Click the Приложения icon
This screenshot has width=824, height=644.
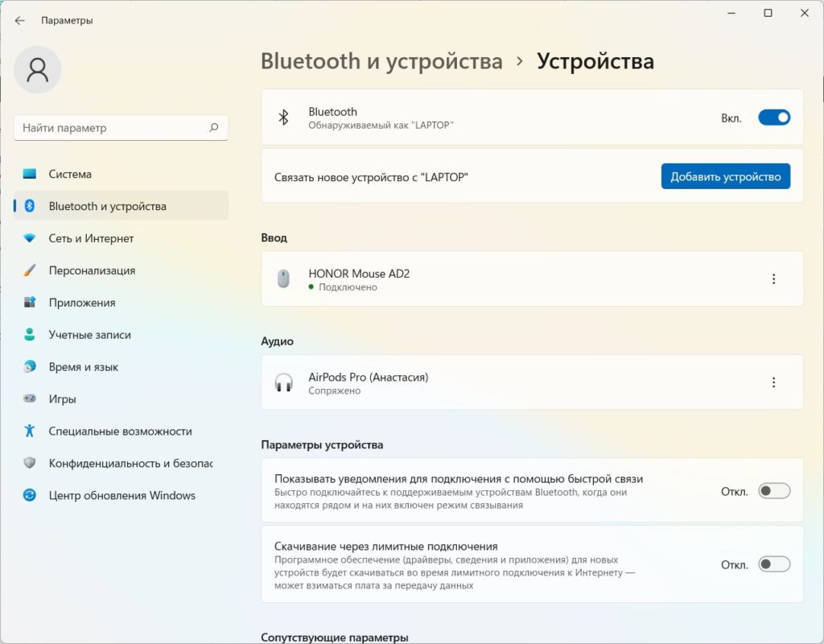coord(30,303)
